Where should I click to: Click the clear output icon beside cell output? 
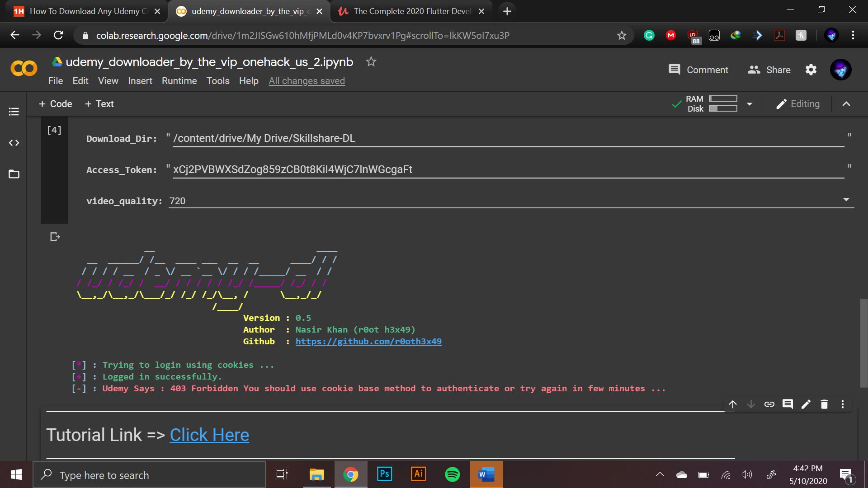tap(55, 237)
